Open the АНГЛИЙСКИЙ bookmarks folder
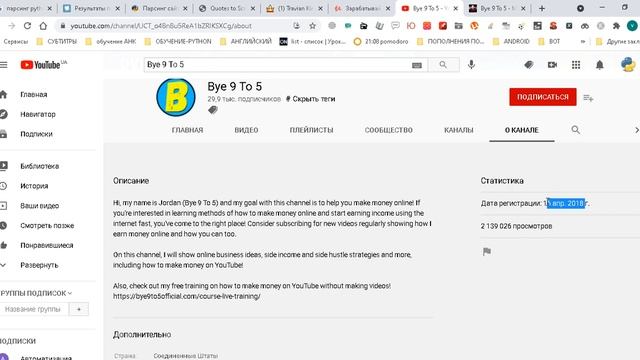This screenshot has width=640, height=360. (246, 41)
